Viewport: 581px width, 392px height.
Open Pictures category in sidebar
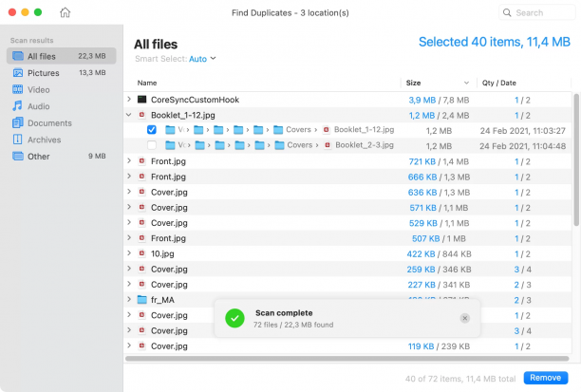point(61,73)
